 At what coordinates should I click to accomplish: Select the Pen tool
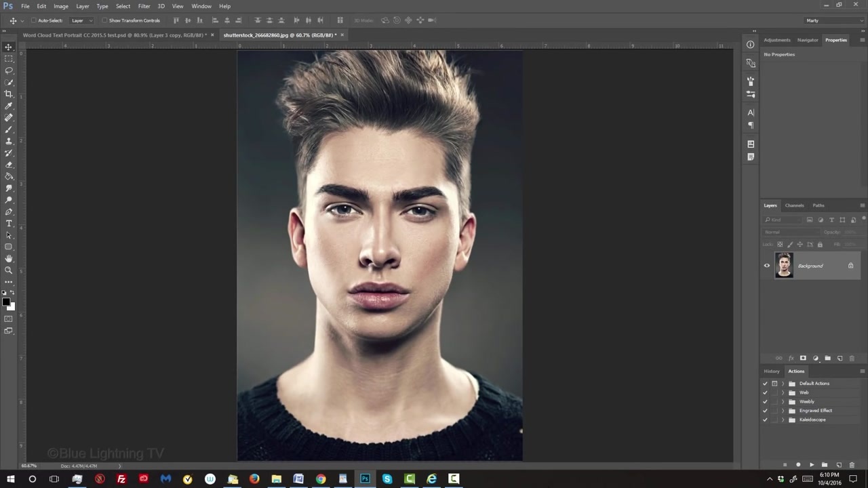(9, 212)
